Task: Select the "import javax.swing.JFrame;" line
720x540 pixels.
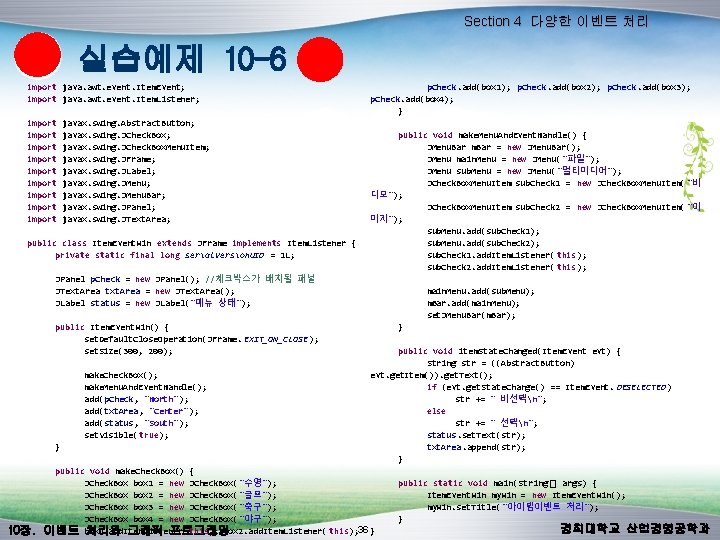Action: tap(91, 159)
